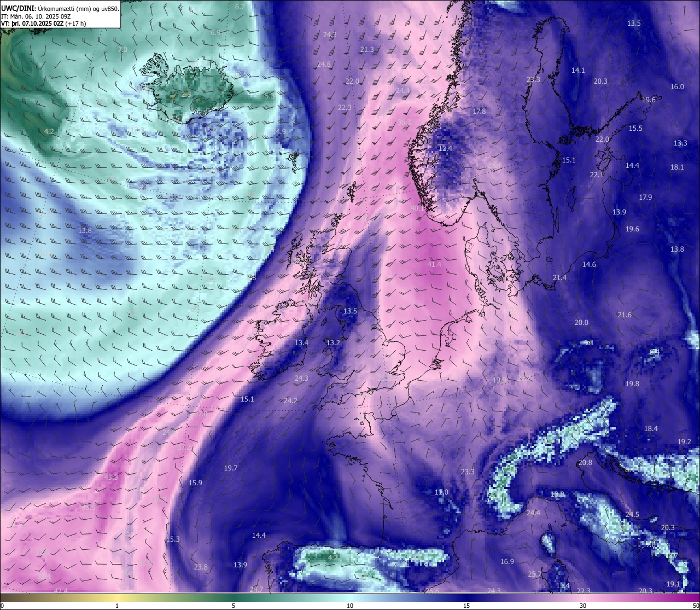Click the '22.1' value over the Gulf of Bothnia
The image size is (700, 610).
coord(597,175)
